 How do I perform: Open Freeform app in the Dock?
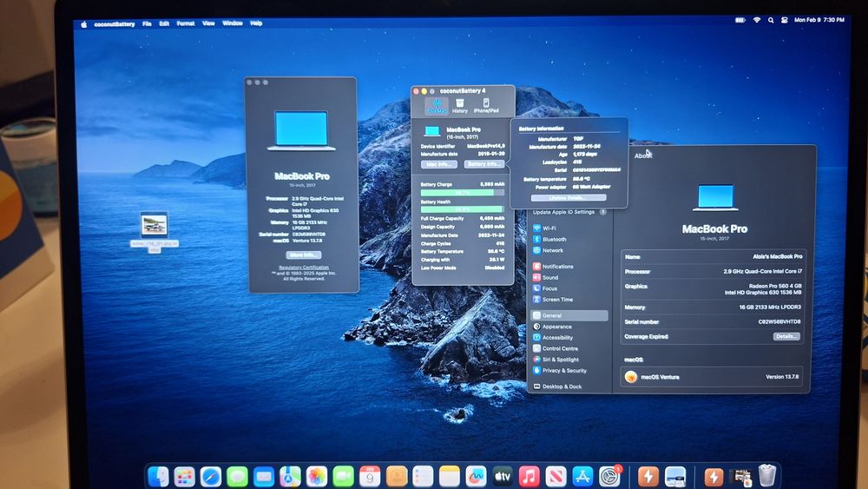476,476
